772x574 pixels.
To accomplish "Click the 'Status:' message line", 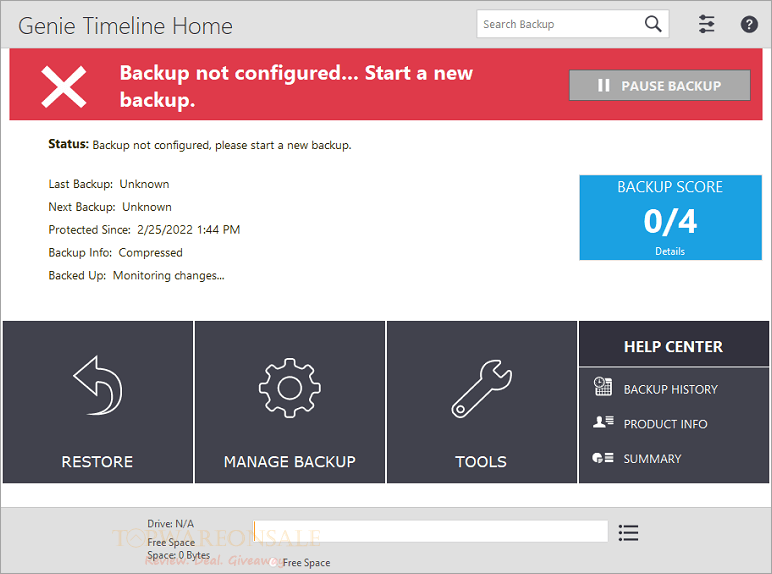I will coord(200,145).
